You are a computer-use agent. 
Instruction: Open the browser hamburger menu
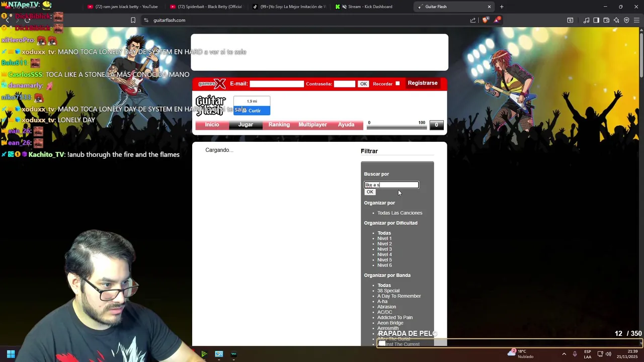coord(636,20)
